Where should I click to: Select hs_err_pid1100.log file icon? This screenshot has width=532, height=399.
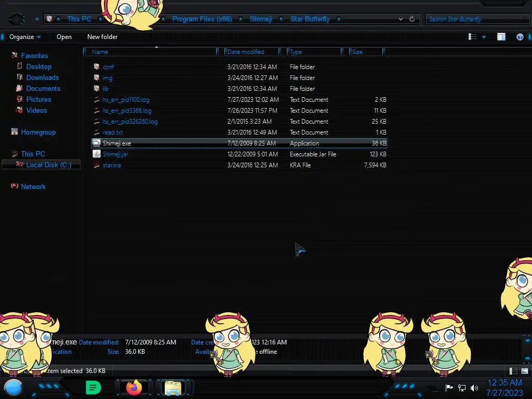(x=97, y=99)
